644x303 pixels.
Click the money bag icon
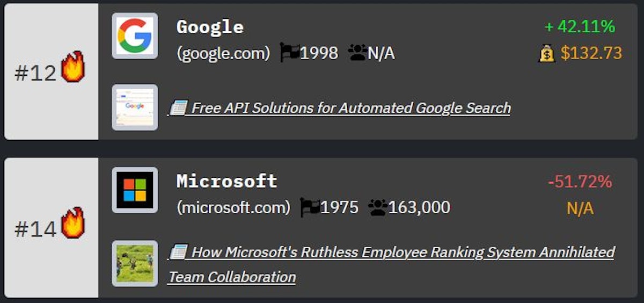pyautogui.click(x=547, y=53)
